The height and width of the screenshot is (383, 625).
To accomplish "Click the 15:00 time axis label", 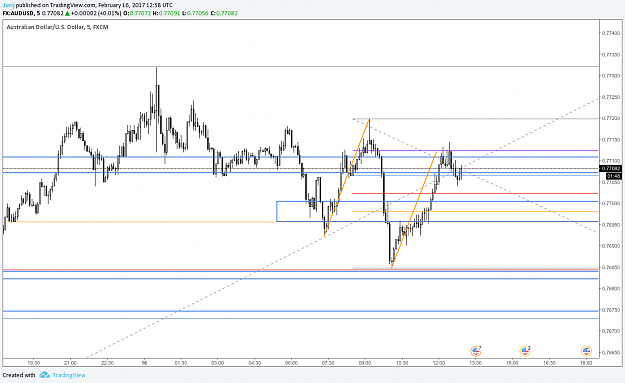I will [513, 363].
